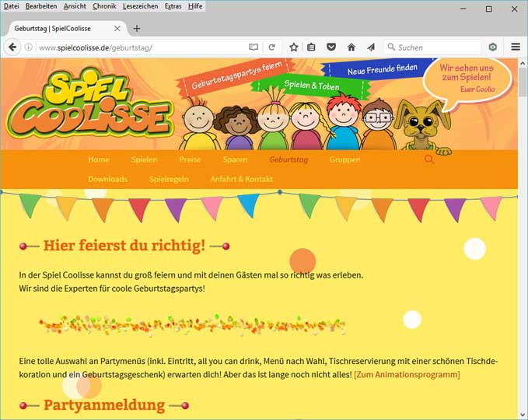Click the address bar URL field

click(142, 47)
